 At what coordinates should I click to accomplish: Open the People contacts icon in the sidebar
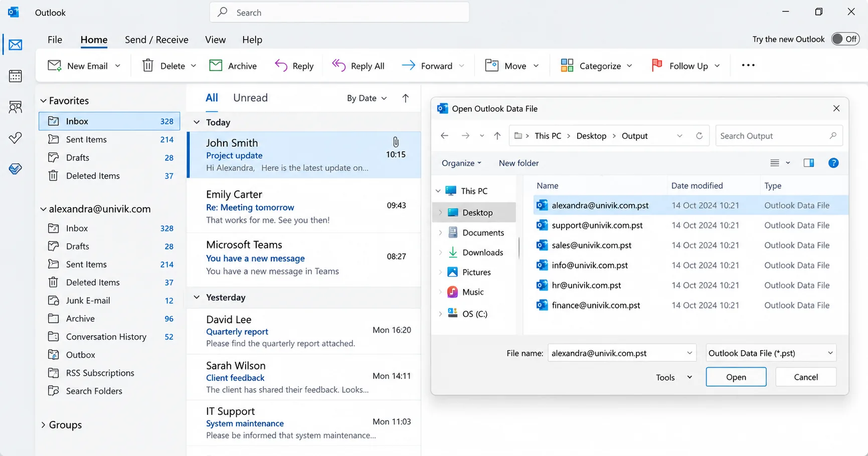click(16, 107)
